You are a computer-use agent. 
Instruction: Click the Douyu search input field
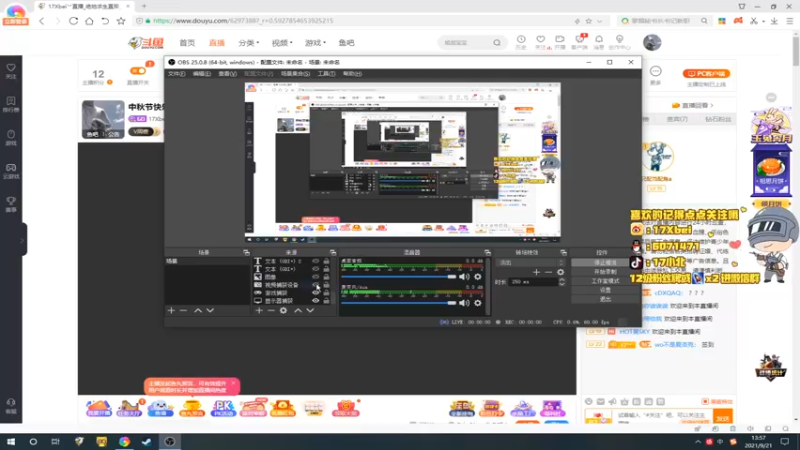(x=465, y=43)
